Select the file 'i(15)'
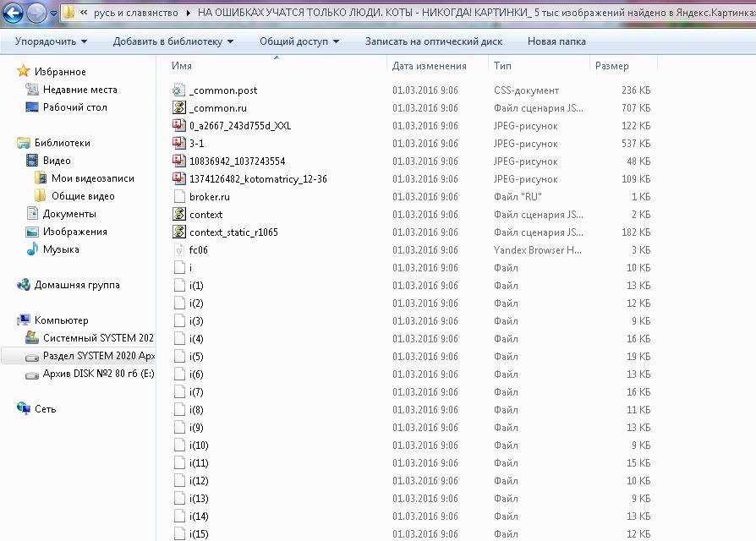This screenshot has height=541, width=756. tap(199, 533)
